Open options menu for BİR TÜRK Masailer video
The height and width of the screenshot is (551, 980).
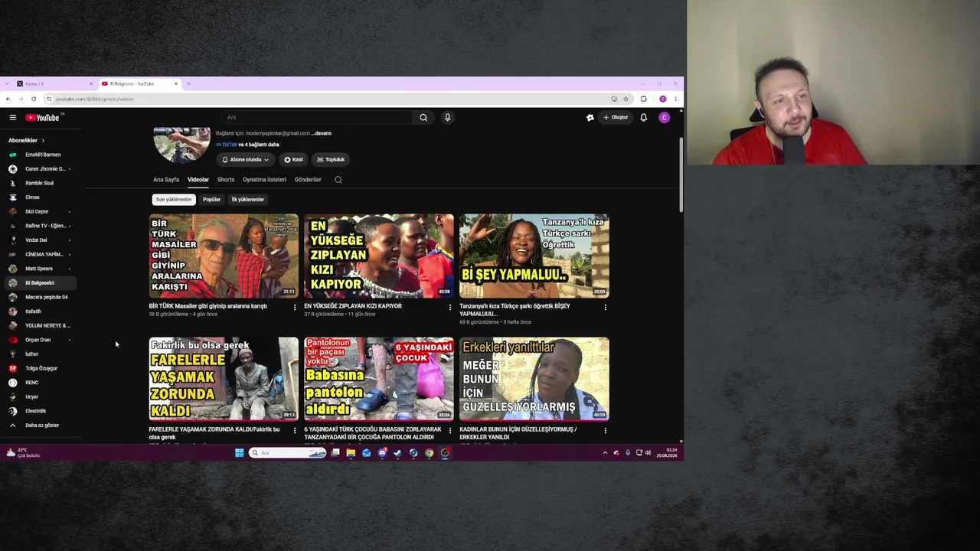[x=295, y=308]
